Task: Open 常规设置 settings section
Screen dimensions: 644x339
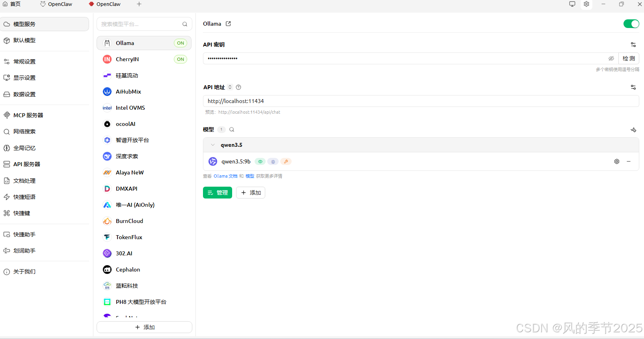Action: pos(45,62)
